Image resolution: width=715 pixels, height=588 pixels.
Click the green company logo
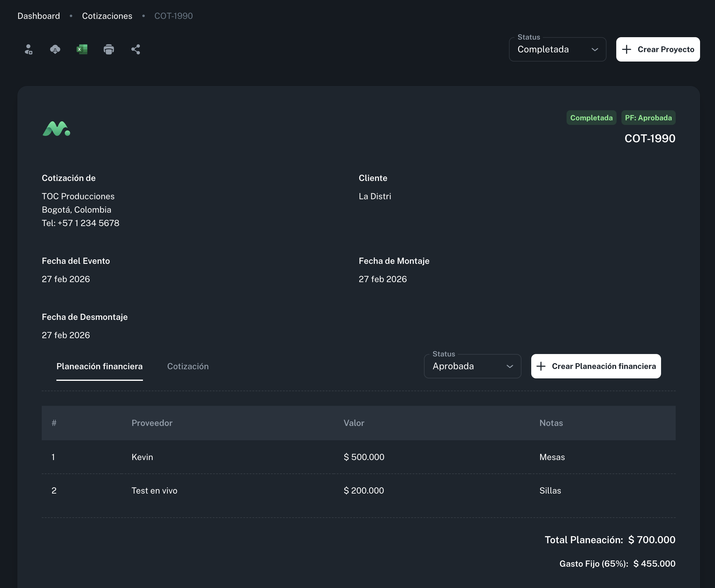(56, 129)
